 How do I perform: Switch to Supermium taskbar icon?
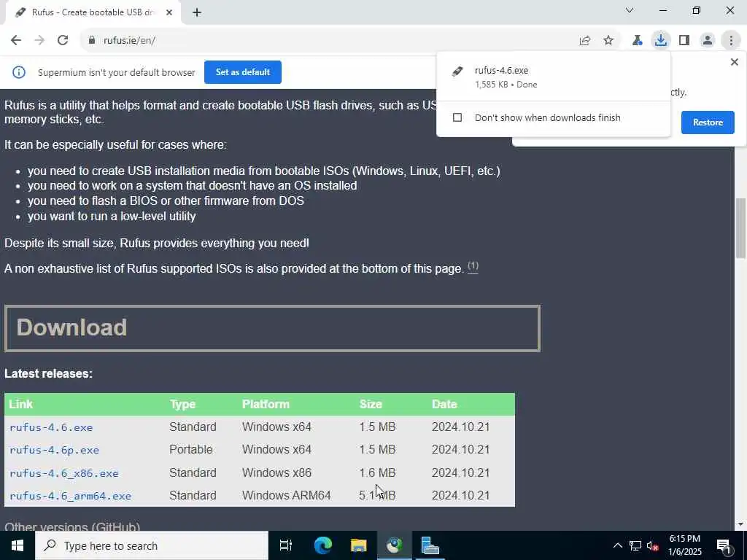coord(395,545)
